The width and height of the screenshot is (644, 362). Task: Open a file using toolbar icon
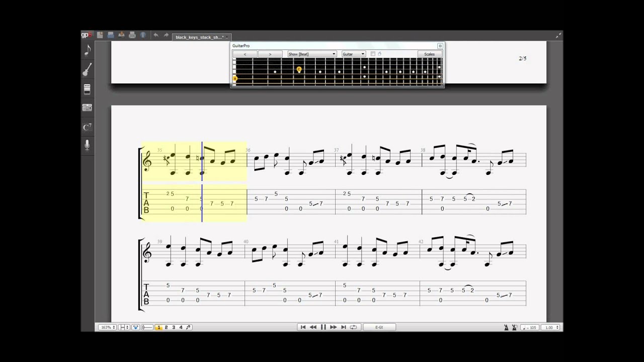111,35
